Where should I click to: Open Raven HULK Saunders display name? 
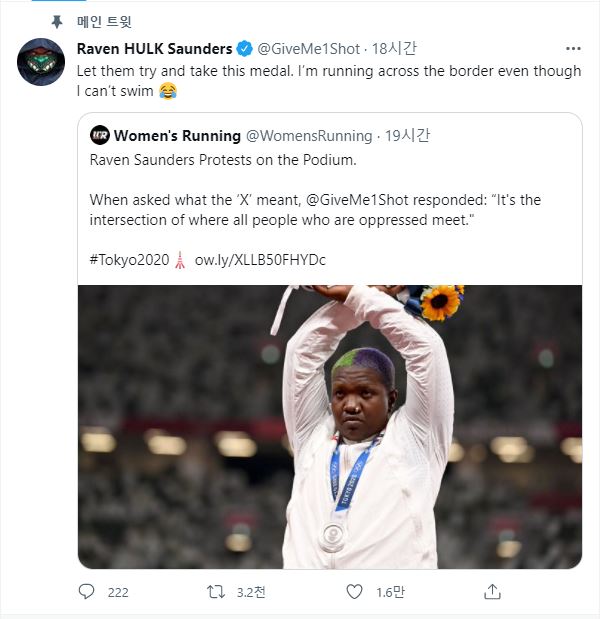(154, 48)
